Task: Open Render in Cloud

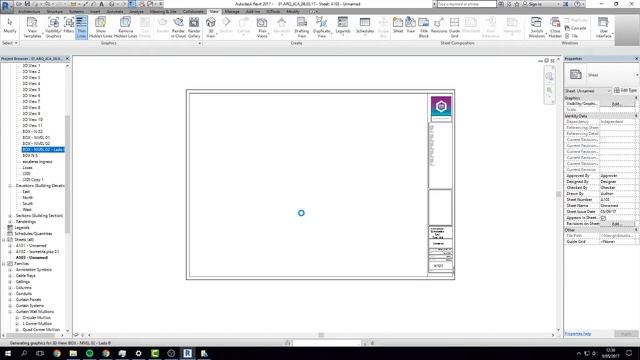Action: 178,27
